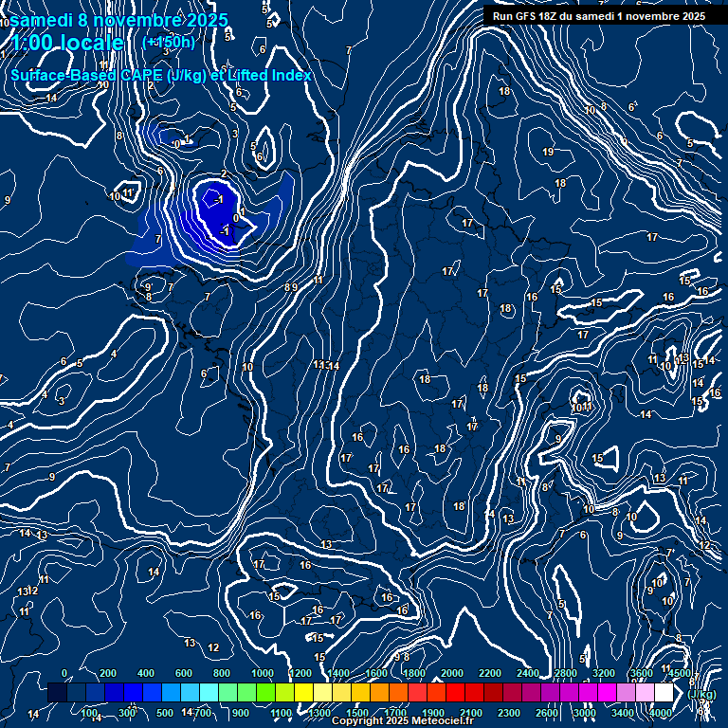The height and width of the screenshot is (728, 728).
Task: Pick the pure yellow swatch between 1200 and 1300
Action: coord(303,692)
